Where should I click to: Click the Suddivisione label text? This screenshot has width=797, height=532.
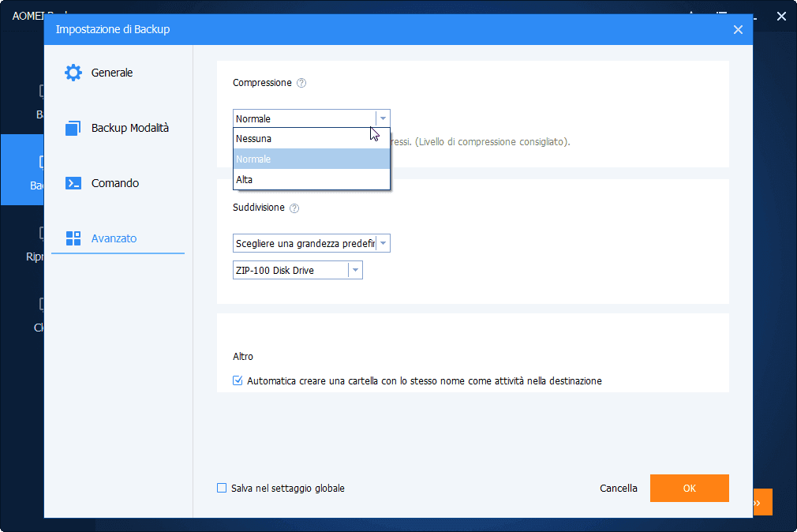tap(259, 208)
